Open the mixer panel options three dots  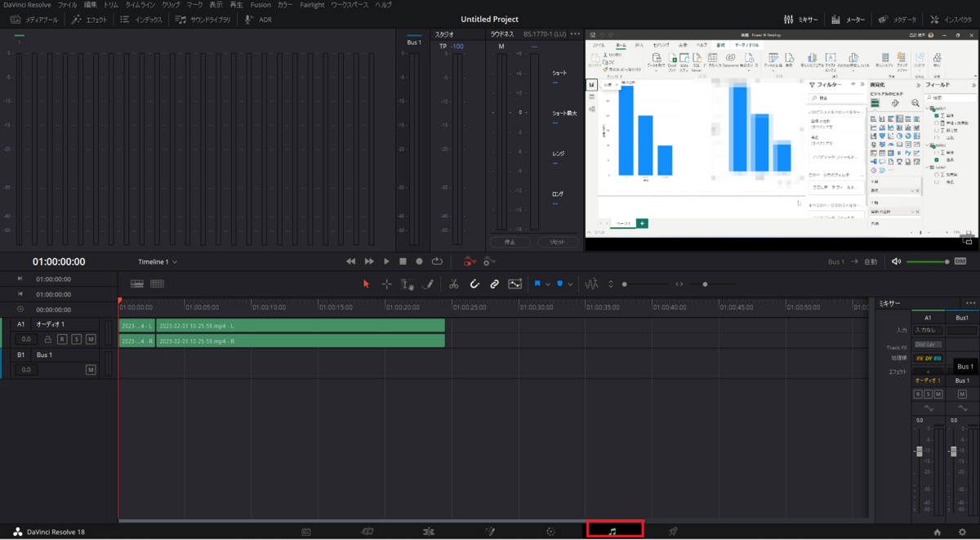click(970, 303)
